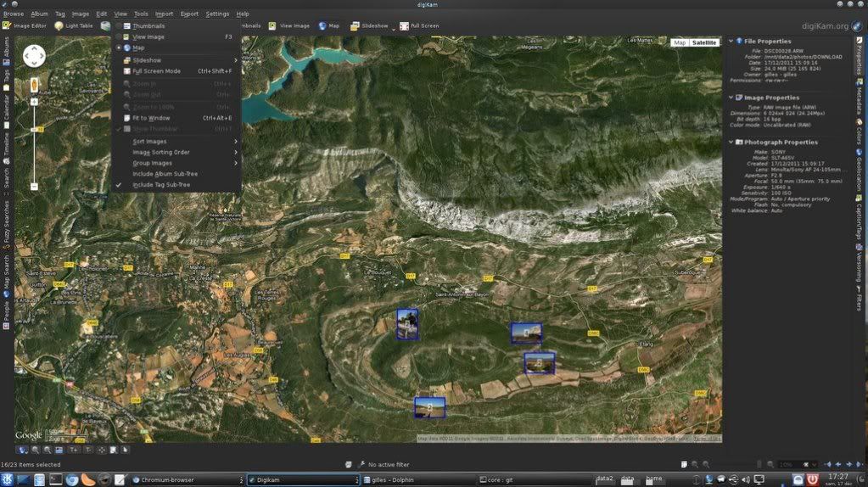
Task: Expand the Image Sorting Order submenu
Action: point(176,152)
